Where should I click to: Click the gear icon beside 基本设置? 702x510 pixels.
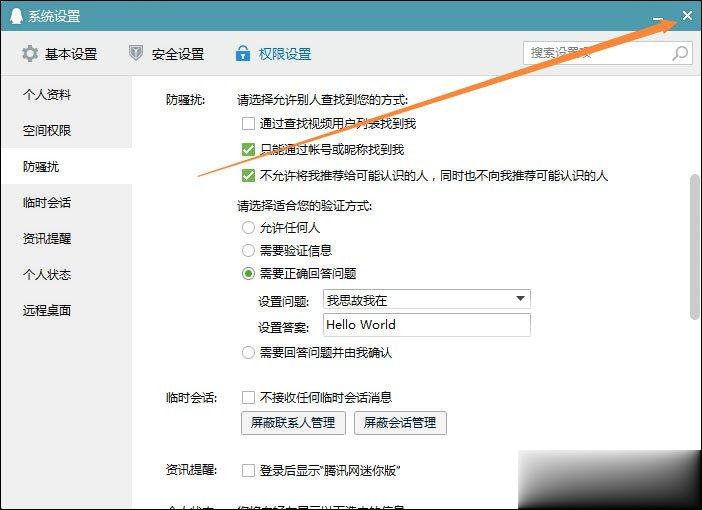tap(30, 54)
